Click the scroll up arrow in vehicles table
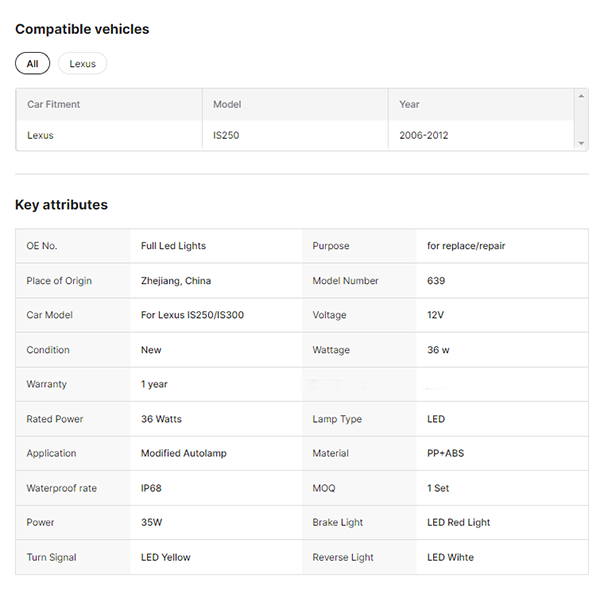 581,96
